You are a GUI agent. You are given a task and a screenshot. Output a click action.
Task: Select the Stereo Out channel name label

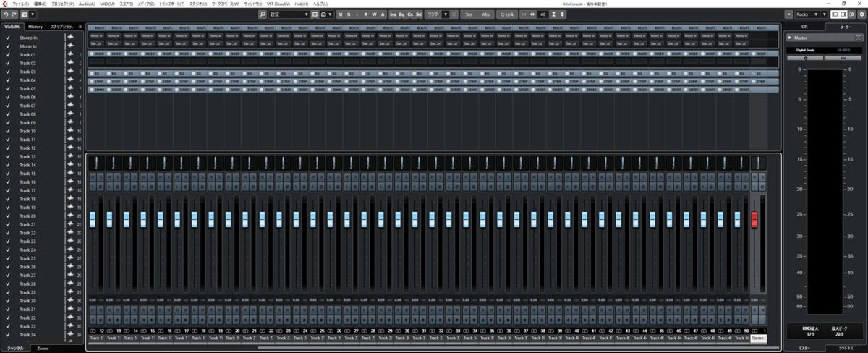(758, 338)
